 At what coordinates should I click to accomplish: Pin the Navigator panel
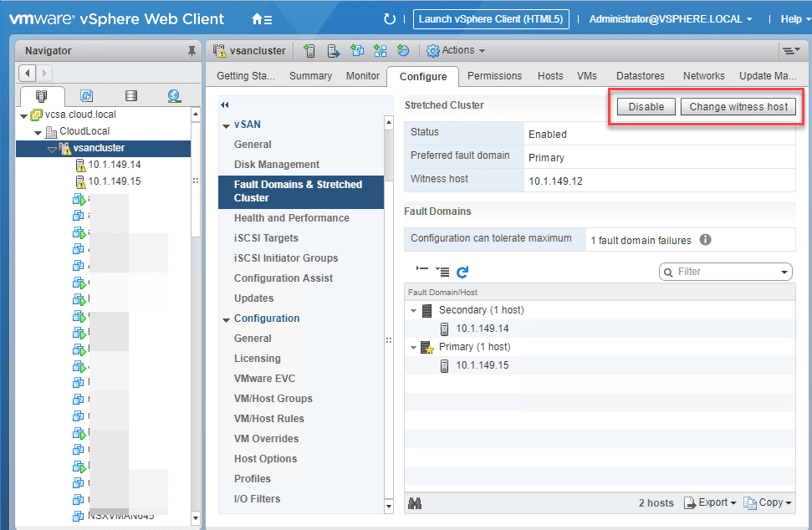pyautogui.click(x=192, y=51)
